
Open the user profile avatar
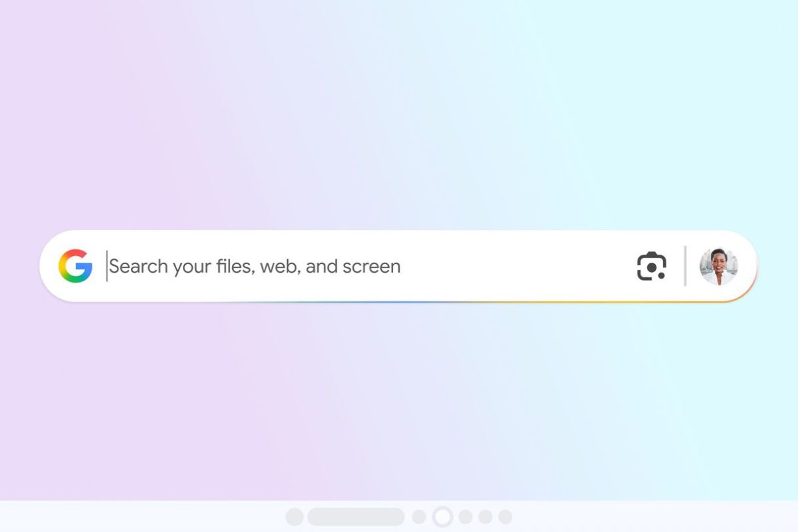(x=719, y=267)
